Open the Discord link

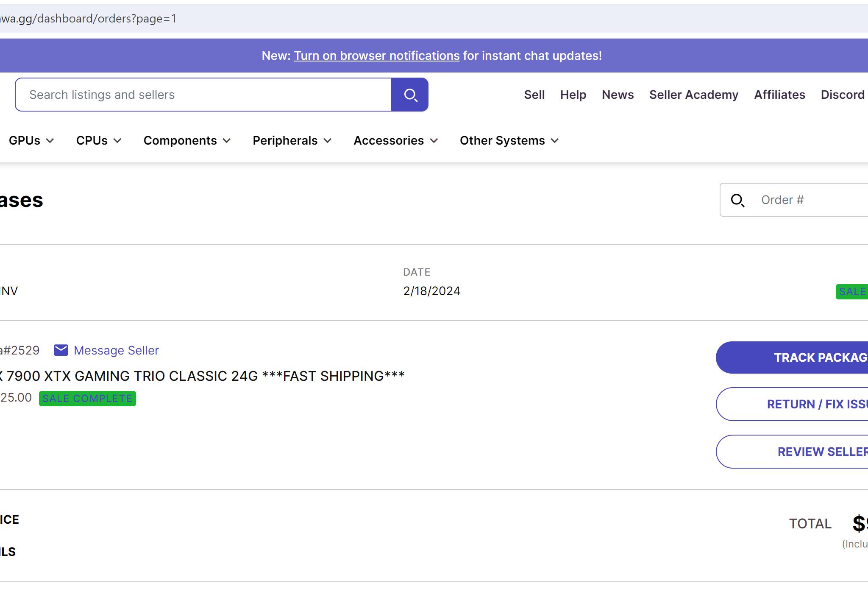[x=843, y=95]
